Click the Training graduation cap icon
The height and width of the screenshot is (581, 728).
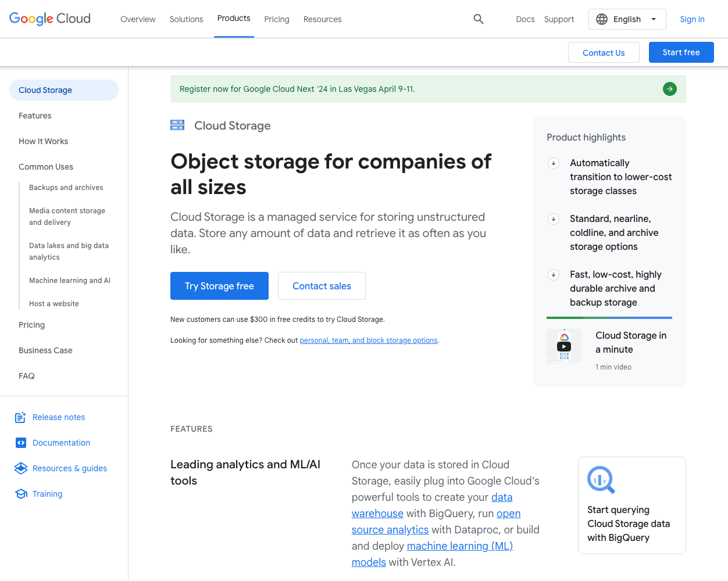(22, 494)
